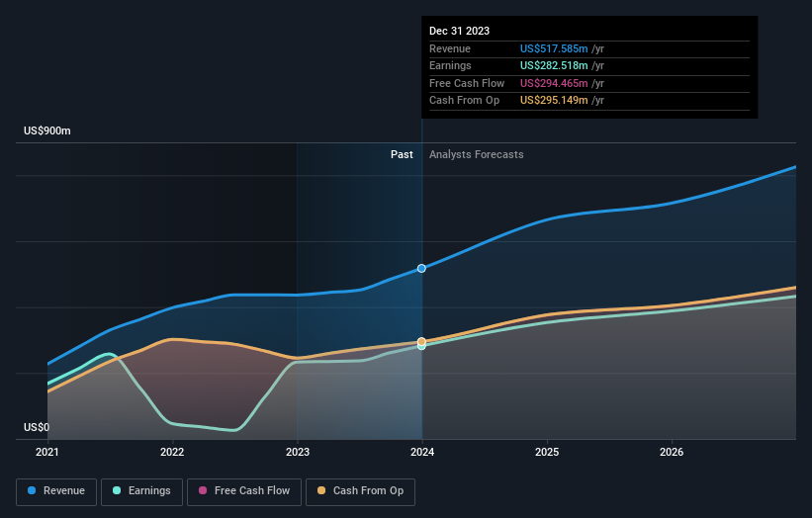
Task: Click the 2026 x-axis label
Action: 672,452
